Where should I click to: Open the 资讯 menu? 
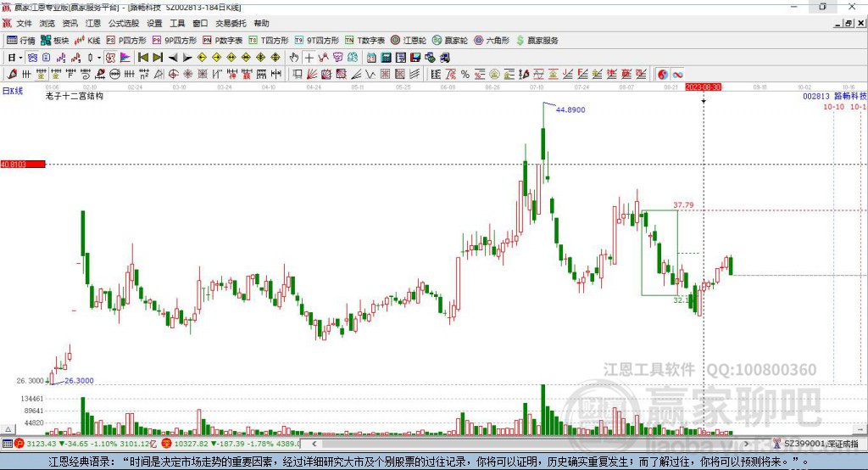[x=70, y=23]
